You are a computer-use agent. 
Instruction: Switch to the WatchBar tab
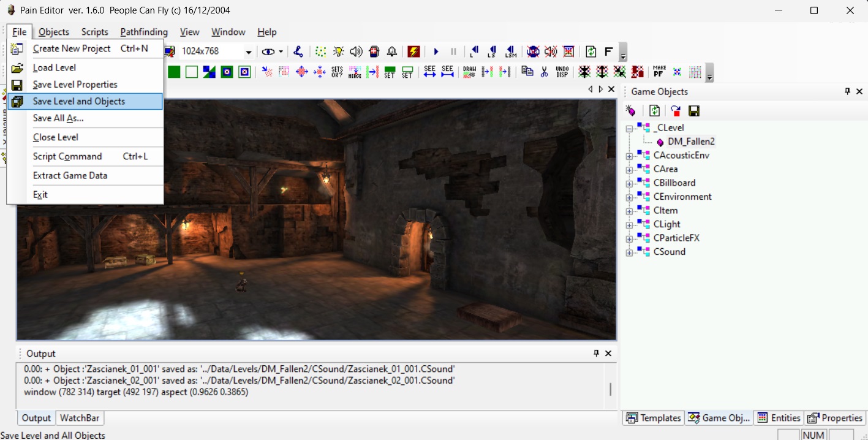[x=80, y=418]
